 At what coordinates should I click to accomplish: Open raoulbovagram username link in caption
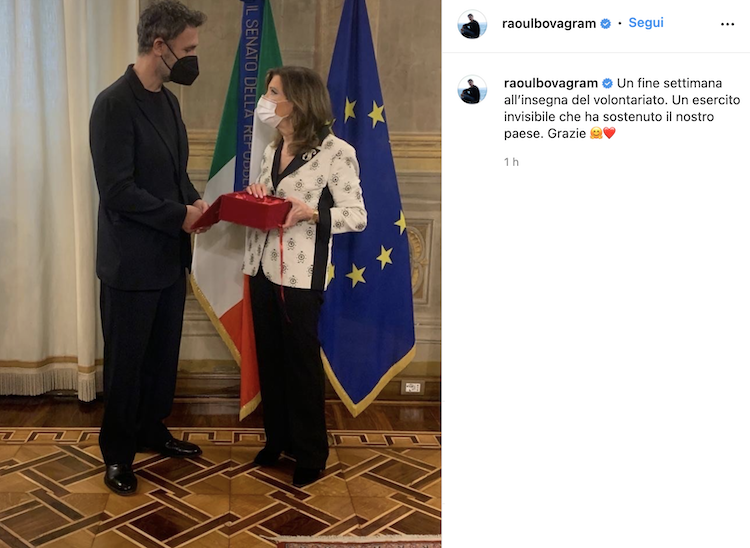pyautogui.click(x=551, y=83)
